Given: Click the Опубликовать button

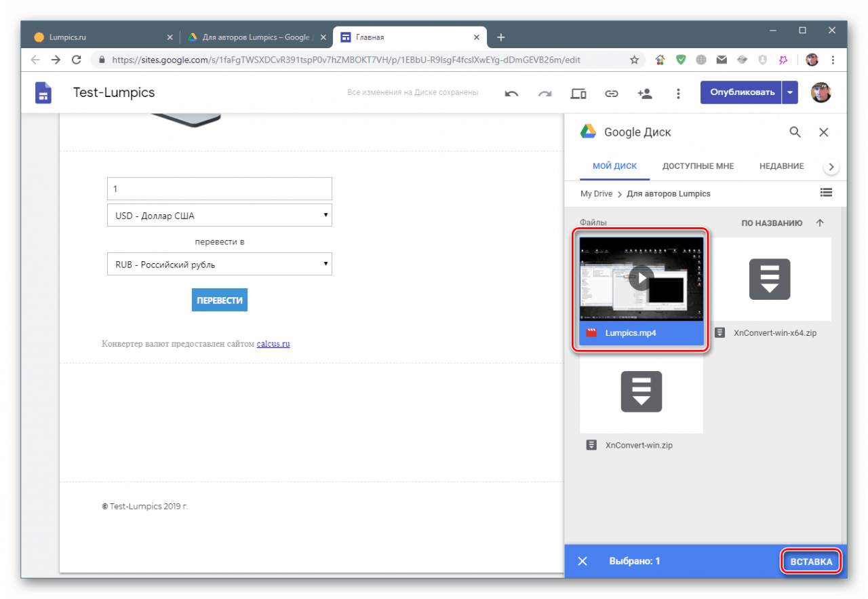Looking at the screenshot, I should pos(742,92).
